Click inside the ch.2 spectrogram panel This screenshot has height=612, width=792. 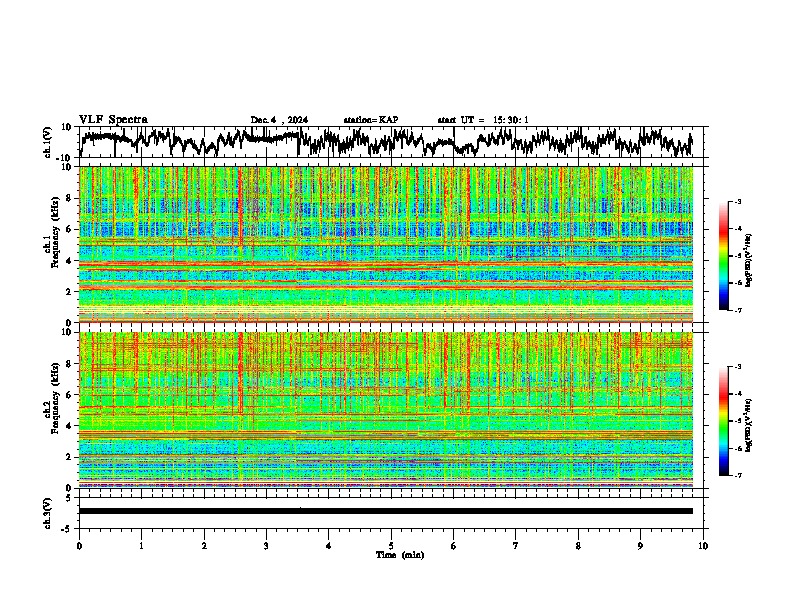(x=386, y=410)
